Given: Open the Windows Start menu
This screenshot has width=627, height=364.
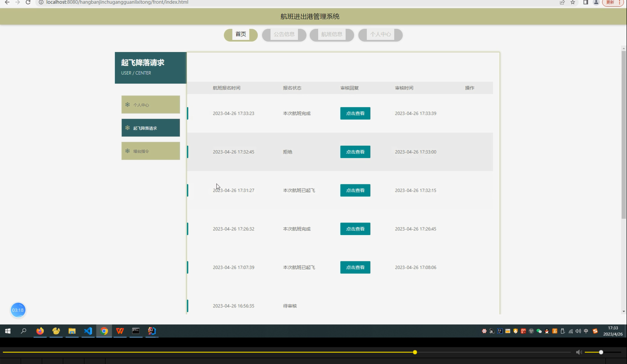Looking at the screenshot, I should tap(7, 331).
